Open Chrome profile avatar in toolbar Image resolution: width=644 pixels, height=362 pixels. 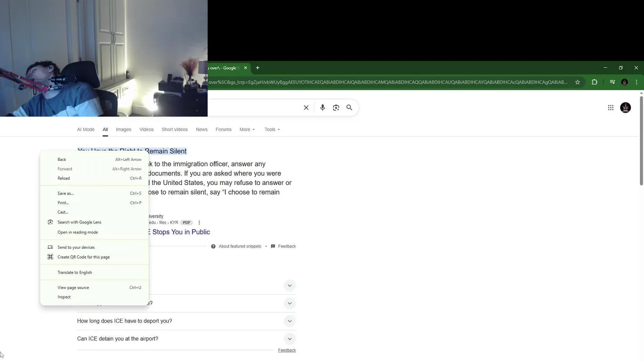point(624,82)
